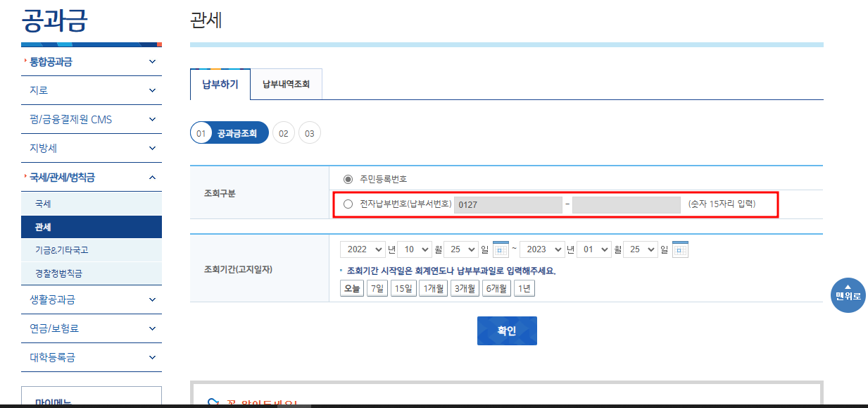Open the end date calendar picker icon

click(x=680, y=249)
